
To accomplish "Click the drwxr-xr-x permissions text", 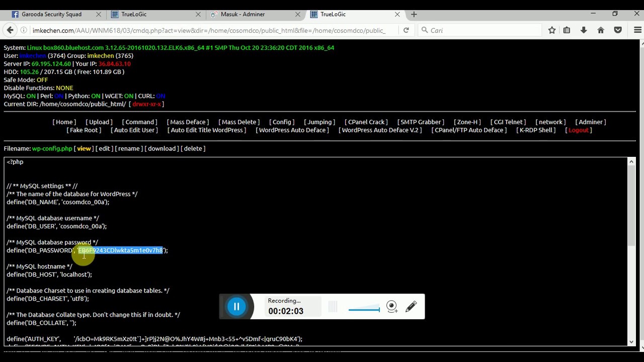I will click(x=146, y=104).
